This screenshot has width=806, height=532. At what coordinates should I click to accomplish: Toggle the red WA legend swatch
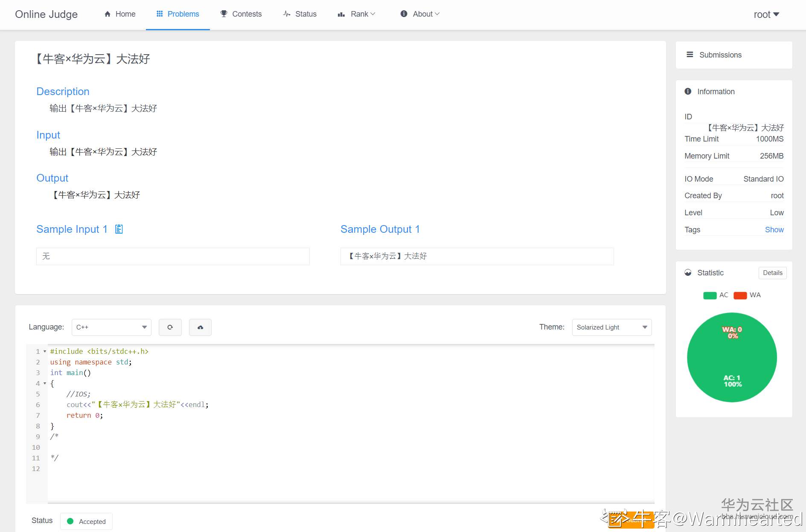(740, 295)
